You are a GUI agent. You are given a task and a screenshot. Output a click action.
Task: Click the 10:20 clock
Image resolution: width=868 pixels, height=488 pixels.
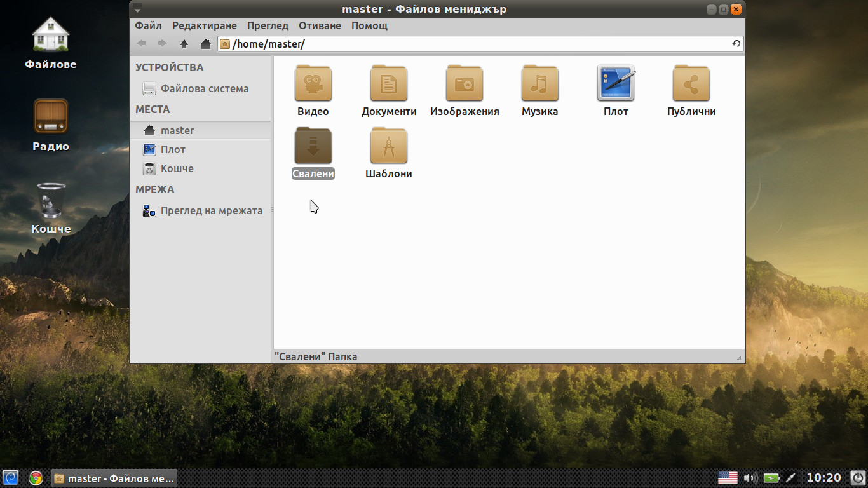[824, 478]
